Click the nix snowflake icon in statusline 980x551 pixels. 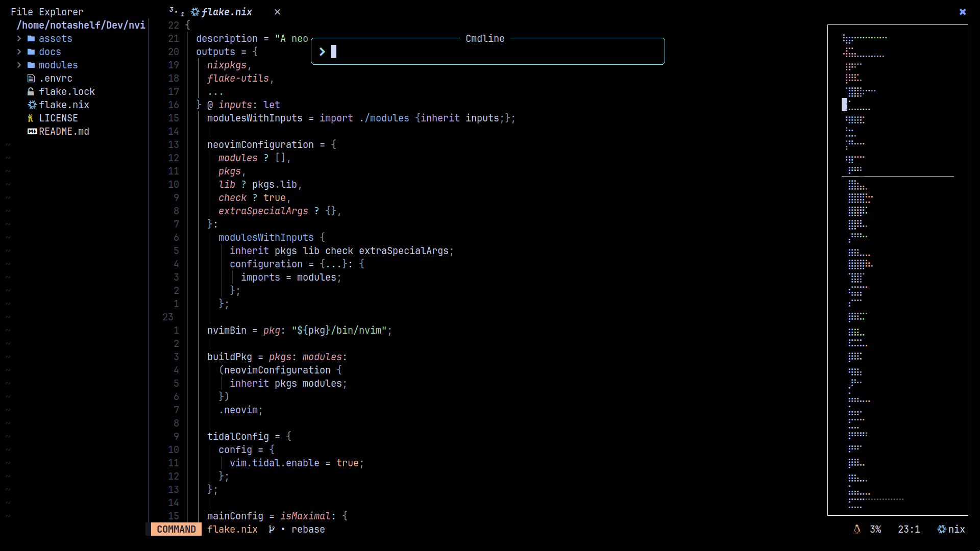point(942,530)
